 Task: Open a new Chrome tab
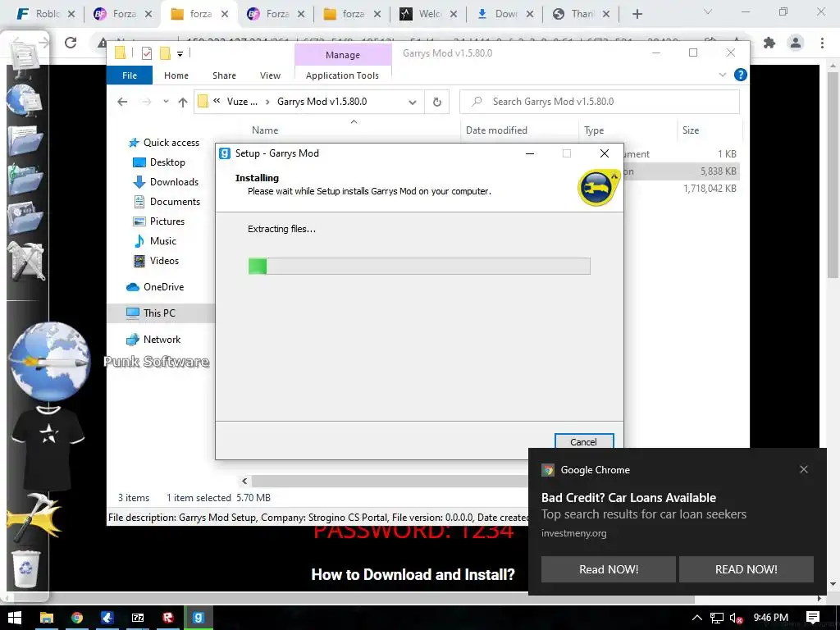tap(637, 14)
